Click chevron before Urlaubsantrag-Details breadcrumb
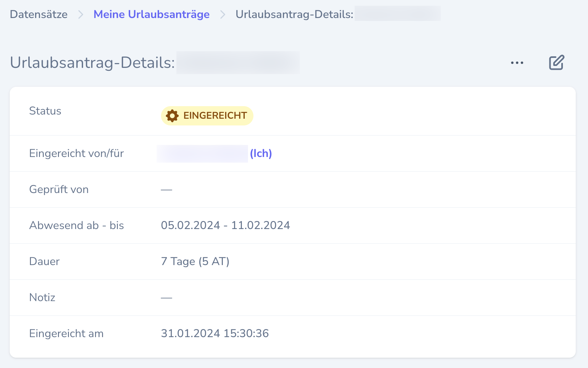Image resolution: width=588 pixels, height=368 pixels. pyautogui.click(x=223, y=14)
